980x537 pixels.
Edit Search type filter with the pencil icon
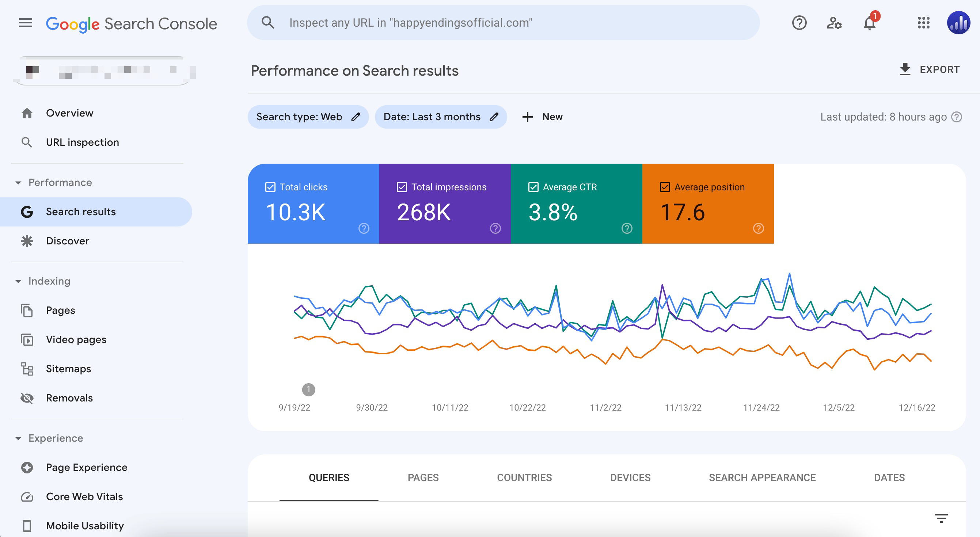tap(356, 117)
